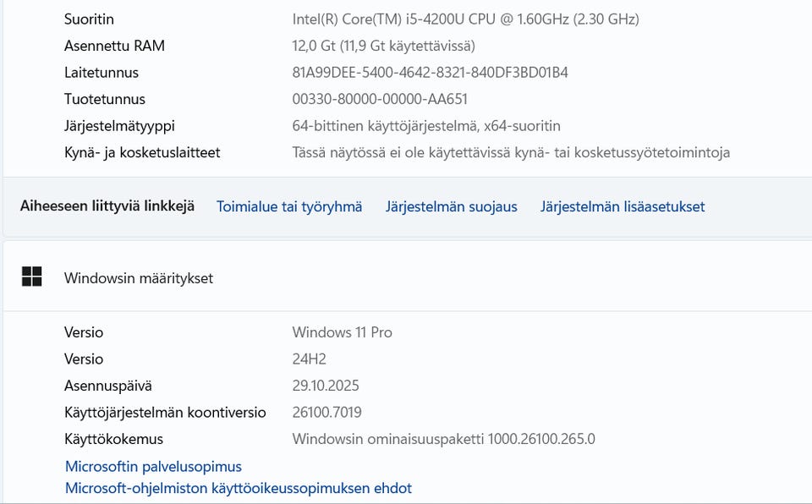Click the 12,0 Gt installed RAM value
Screen dimensions: 812x504
[383, 46]
